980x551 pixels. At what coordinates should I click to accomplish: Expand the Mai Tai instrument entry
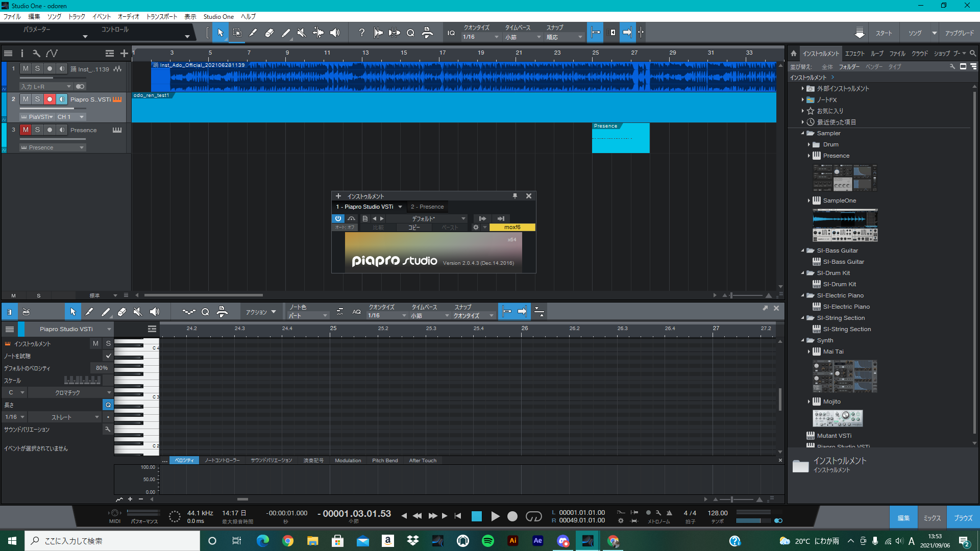(809, 352)
